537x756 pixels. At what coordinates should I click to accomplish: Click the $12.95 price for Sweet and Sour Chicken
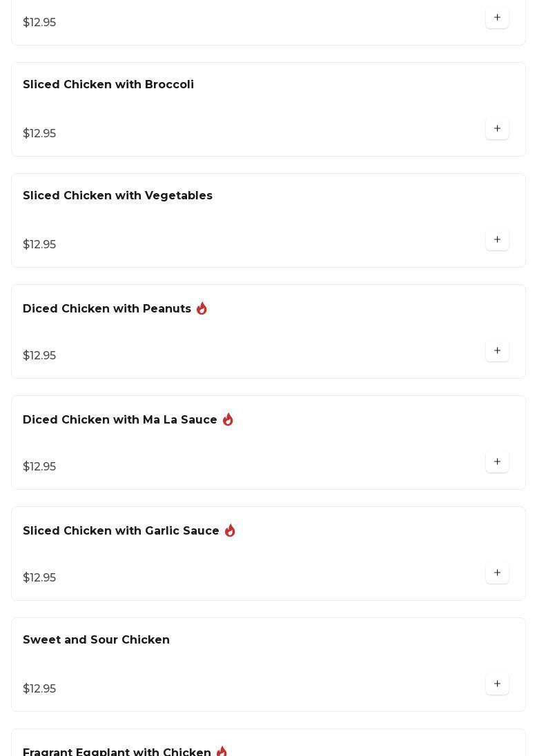pyautogui.click(x=39, y=689)
